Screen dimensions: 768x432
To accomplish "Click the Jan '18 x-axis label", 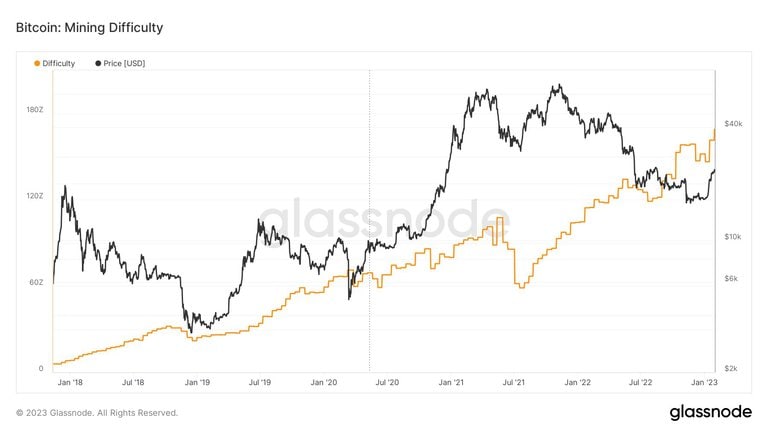I will click(70, 382).
